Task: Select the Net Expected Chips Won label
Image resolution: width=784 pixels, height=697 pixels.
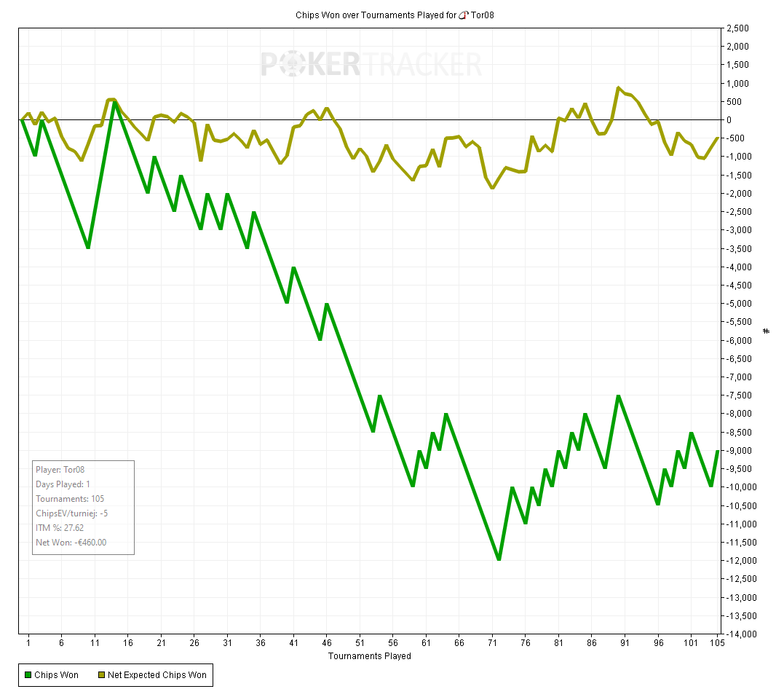Action: 157,675
